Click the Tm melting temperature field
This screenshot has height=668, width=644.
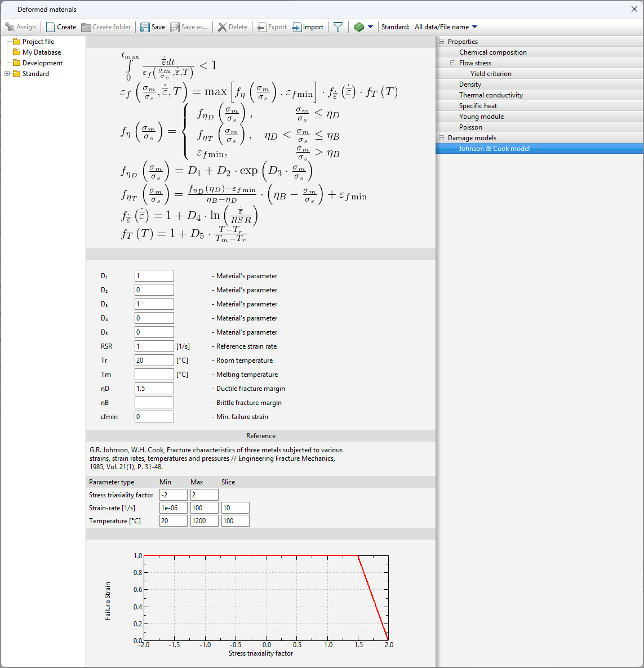[x=154, y=375]
